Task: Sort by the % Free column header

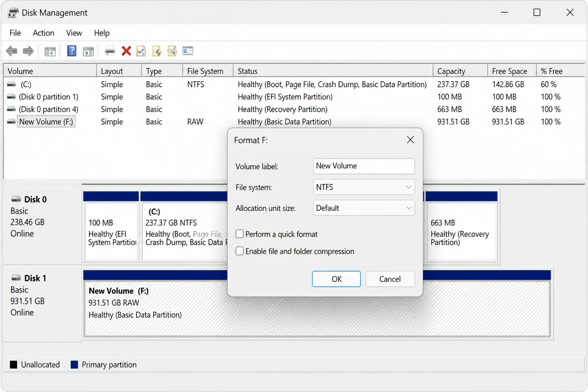Action: click(560, 71)
